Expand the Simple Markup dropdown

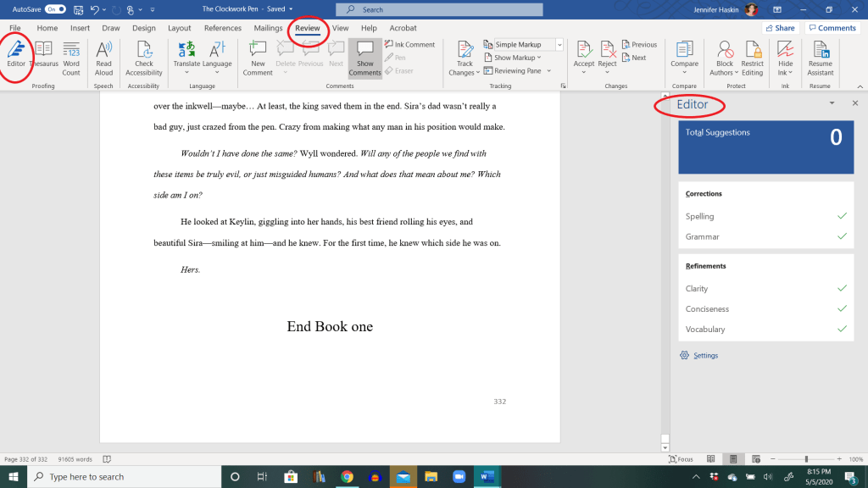pyautogui.click(x=559, y=44)
